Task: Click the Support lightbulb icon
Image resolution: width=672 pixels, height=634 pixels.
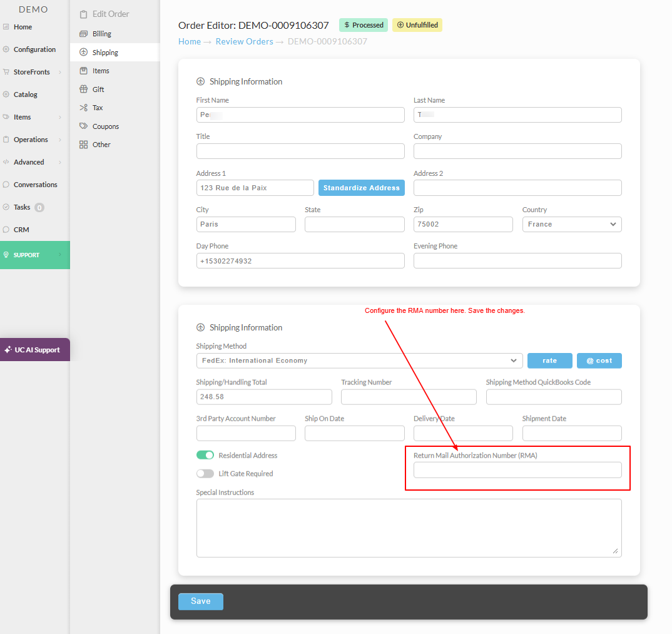Action: click(x=6, y=255)
